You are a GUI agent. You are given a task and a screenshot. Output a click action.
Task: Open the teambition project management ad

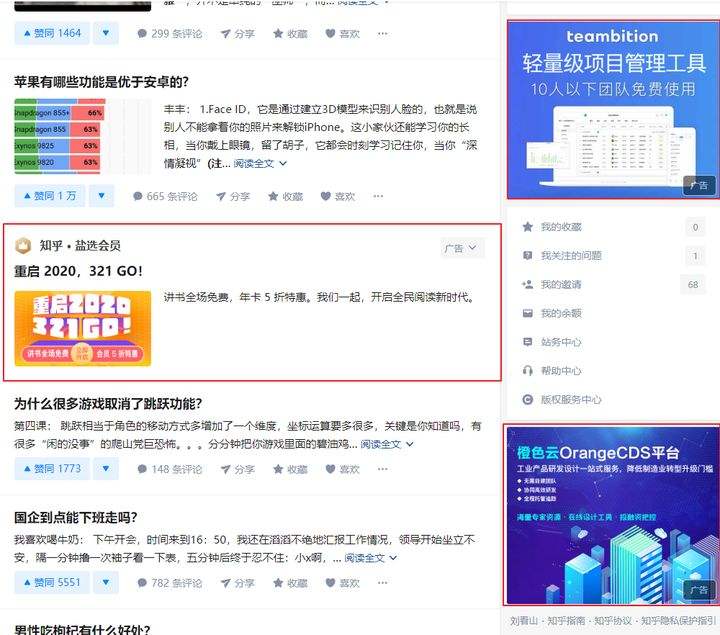(x=613, y=110)
